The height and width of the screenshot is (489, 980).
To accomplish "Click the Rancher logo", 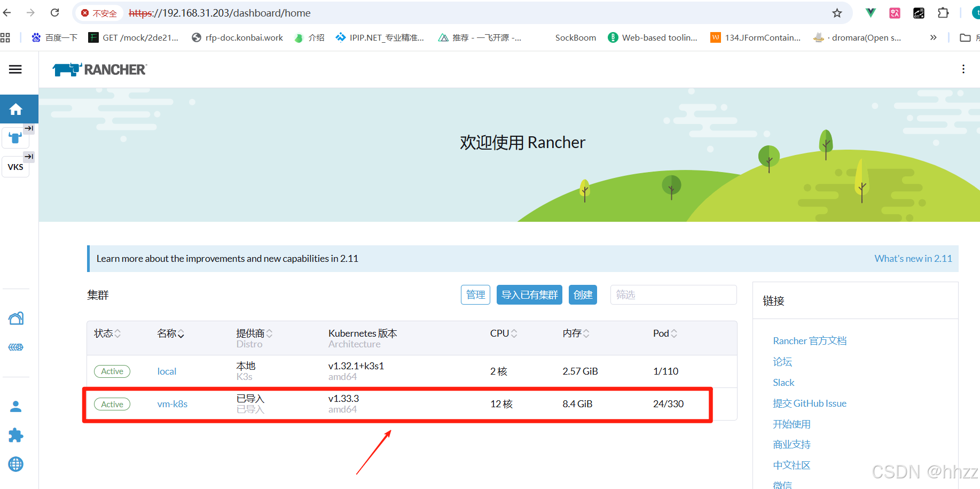I will (x=100, y=69).
